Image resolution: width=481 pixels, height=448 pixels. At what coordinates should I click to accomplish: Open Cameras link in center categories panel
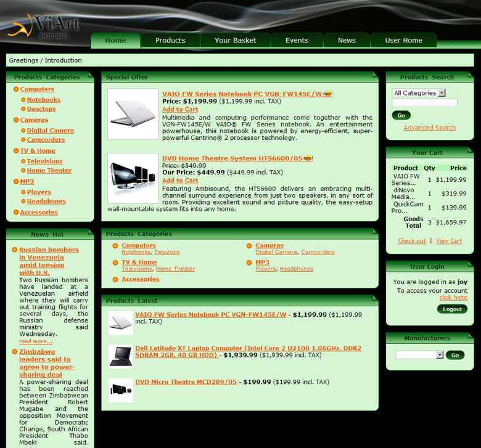269,245
